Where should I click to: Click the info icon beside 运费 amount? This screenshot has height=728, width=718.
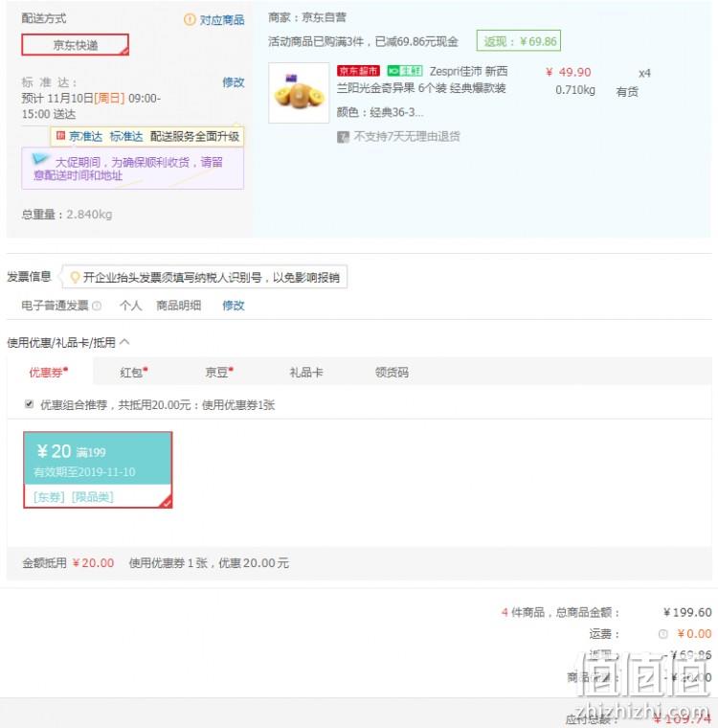point(662,634)
